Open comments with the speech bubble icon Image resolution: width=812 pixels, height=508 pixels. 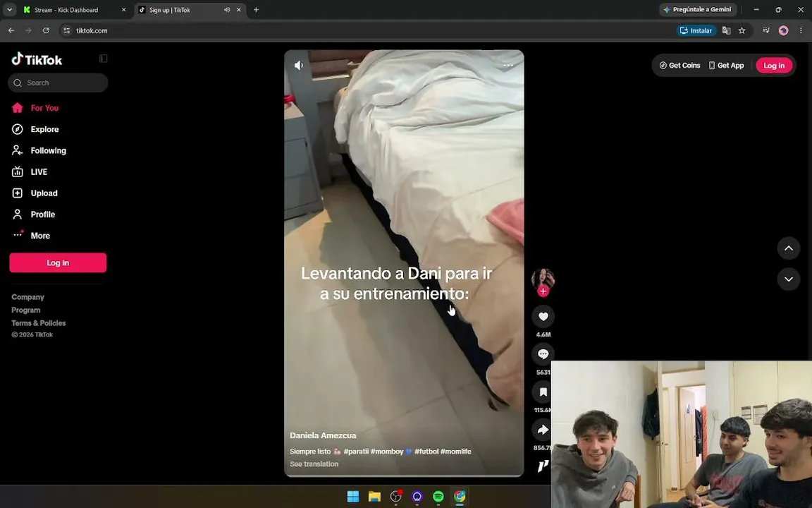pos(543,354)
